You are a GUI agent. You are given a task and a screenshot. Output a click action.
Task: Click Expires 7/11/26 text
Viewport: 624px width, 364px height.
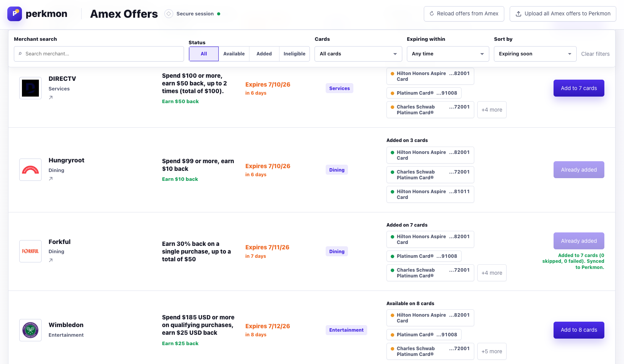267,247
